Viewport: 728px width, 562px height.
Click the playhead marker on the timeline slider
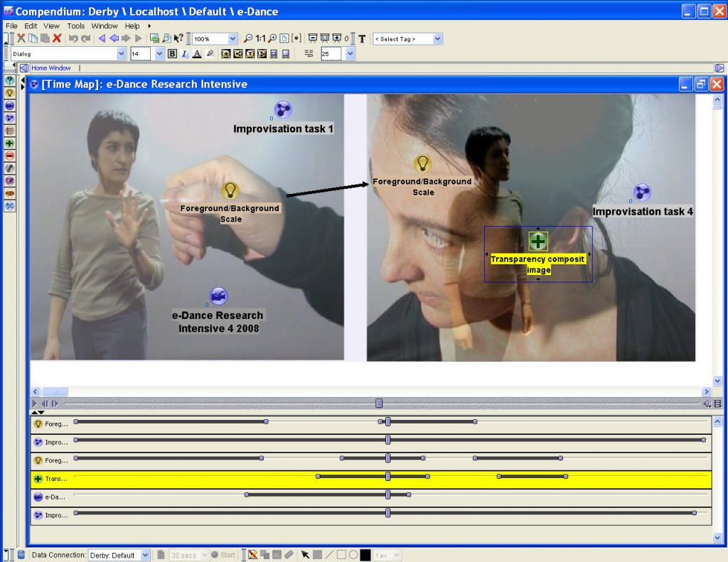379,404
